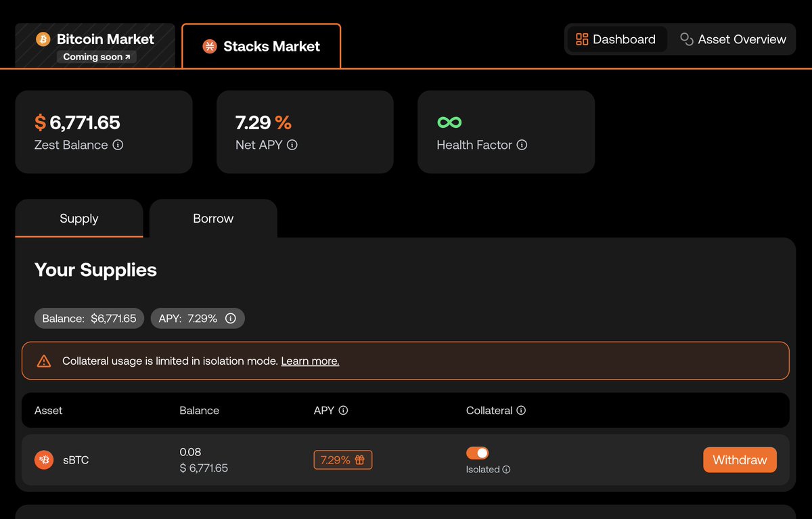
Task: Click the Zest Balance label
Action: [71, 145]
